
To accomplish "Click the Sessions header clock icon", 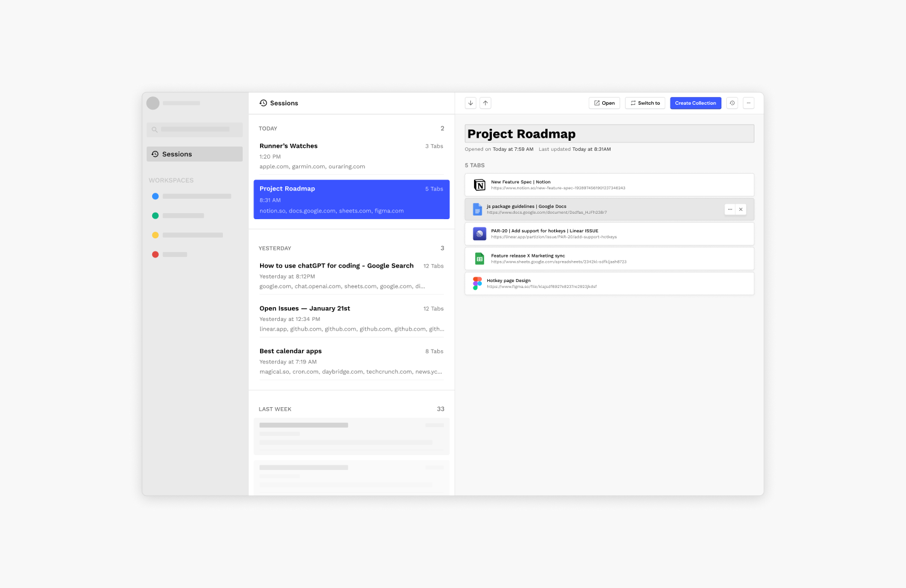I will pyautogui.click(x=263, y=103).
